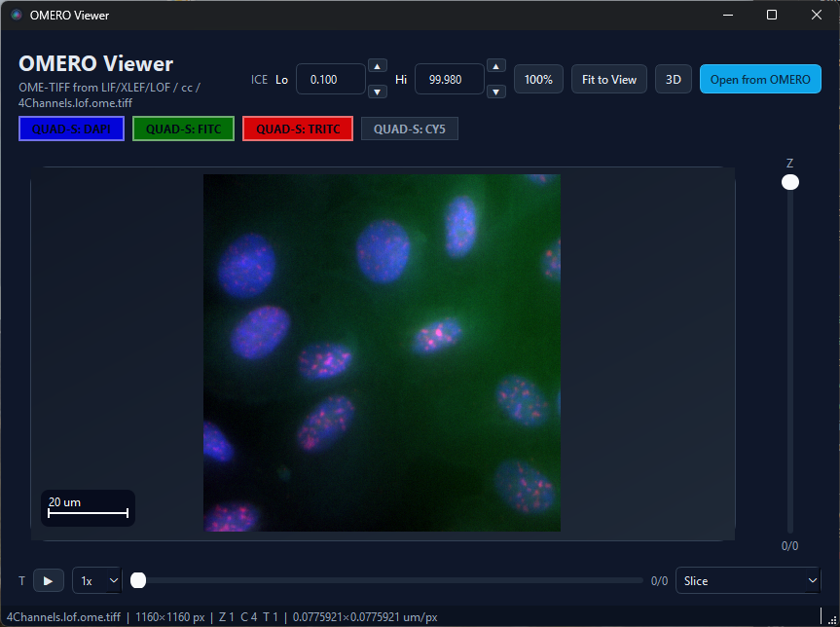Increase the Lo threshold using its up arrow
This screenshot has height=627, width=840.
[x=378, y=66]
